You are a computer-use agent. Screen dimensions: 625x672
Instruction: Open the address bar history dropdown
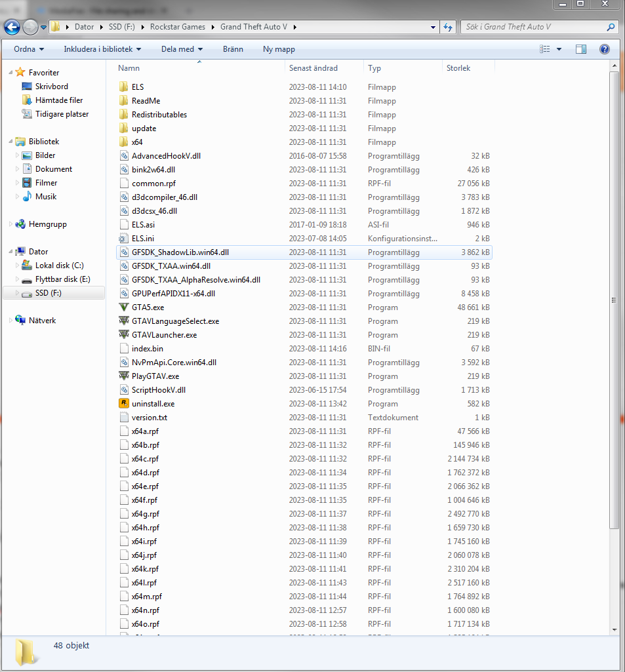[433, 27]
